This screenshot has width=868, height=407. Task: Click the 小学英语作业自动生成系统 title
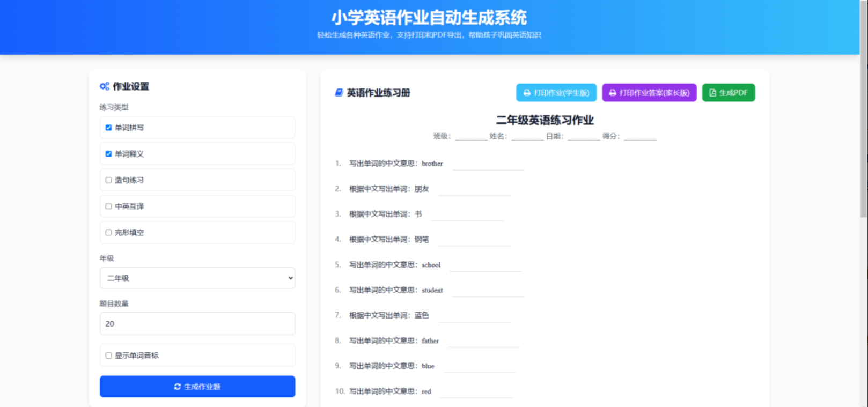tap(429, 18)
